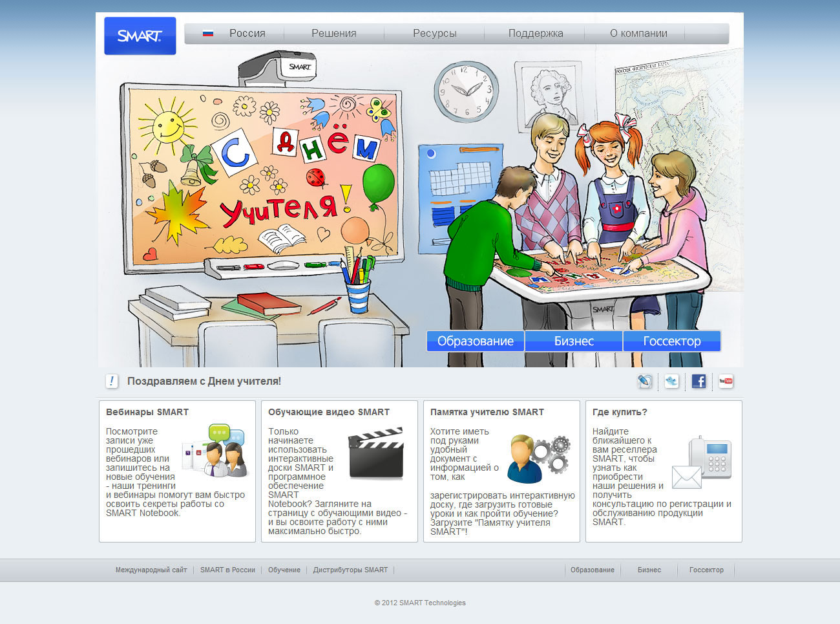Go to Госсектор in the footer bar
The height and width of the screenshot is (624, 840).
pos(706,570)
